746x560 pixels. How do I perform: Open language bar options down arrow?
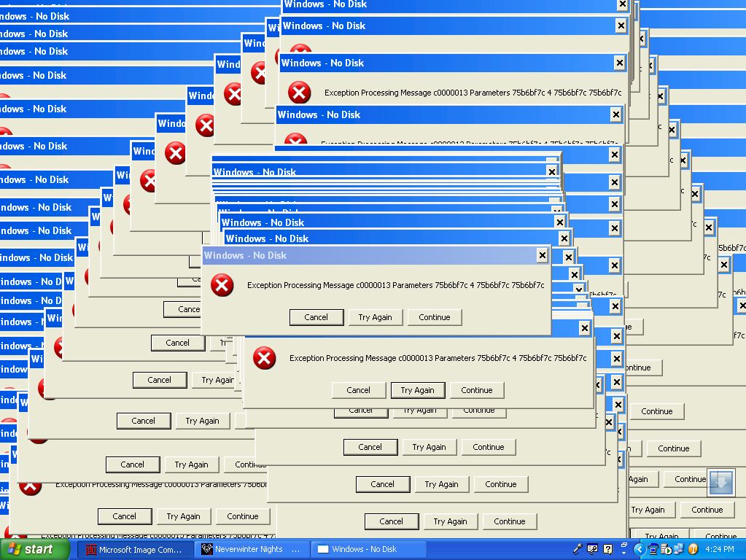click(x=623, y=553)
